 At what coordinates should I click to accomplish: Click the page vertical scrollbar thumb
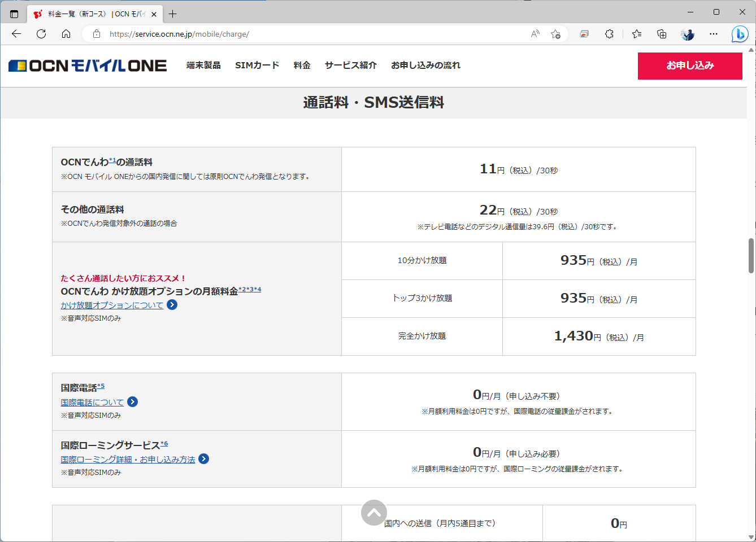point(751,256)
